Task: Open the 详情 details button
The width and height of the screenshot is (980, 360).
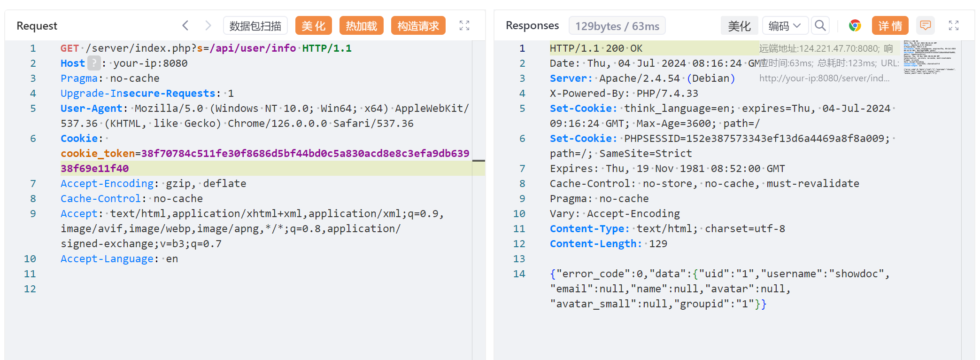Action: pos(890,25)
